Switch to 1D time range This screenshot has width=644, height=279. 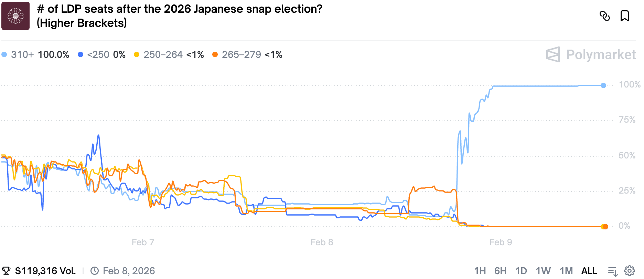(x=521, y=271)
